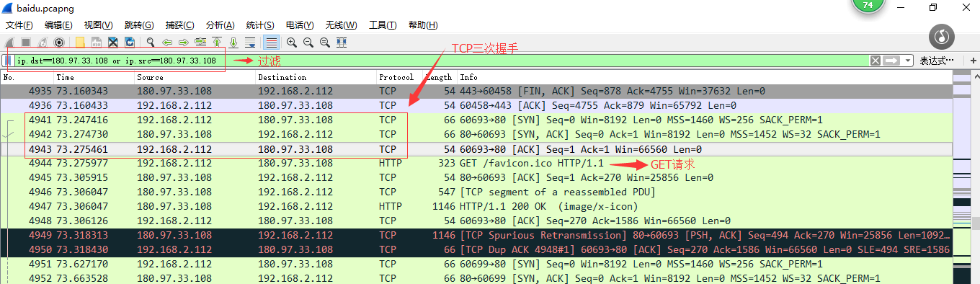Viewport: 980px width, 284px height.
Task: Sort by the No. column header
Action: (27, 77)
